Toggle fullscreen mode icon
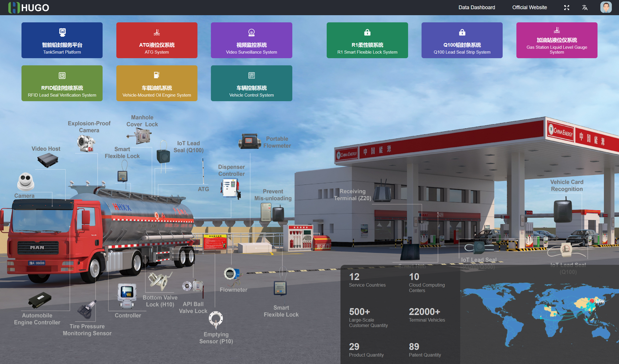The height and width of the screenshot is (364, 619). click(x=567, y=7)
